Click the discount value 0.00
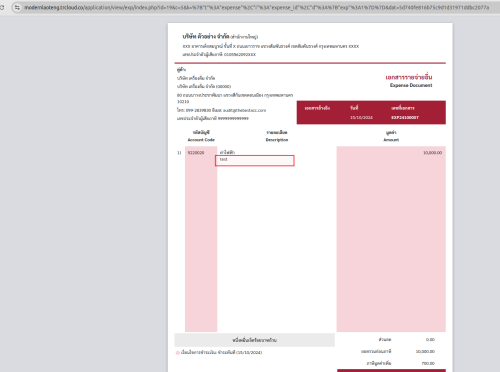The height and width of the screenshot is (372, 500). coord(430,340)
